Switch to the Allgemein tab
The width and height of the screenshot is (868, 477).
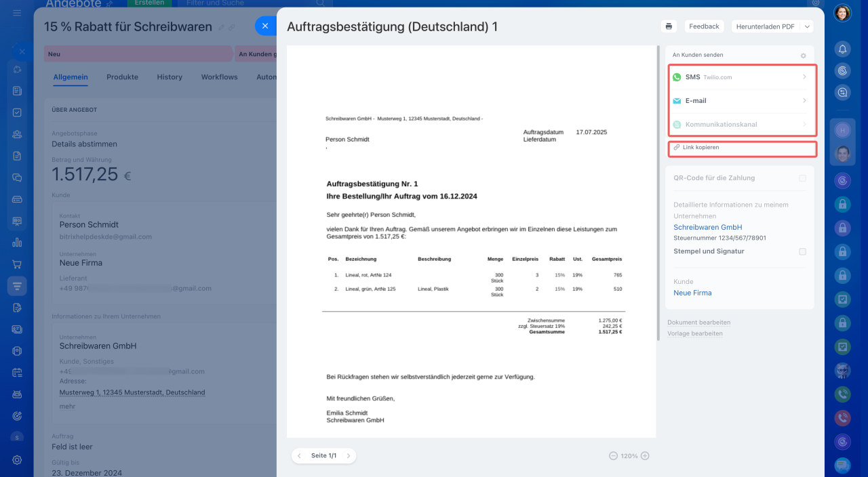pyautogui.click(x=71, y=77)
